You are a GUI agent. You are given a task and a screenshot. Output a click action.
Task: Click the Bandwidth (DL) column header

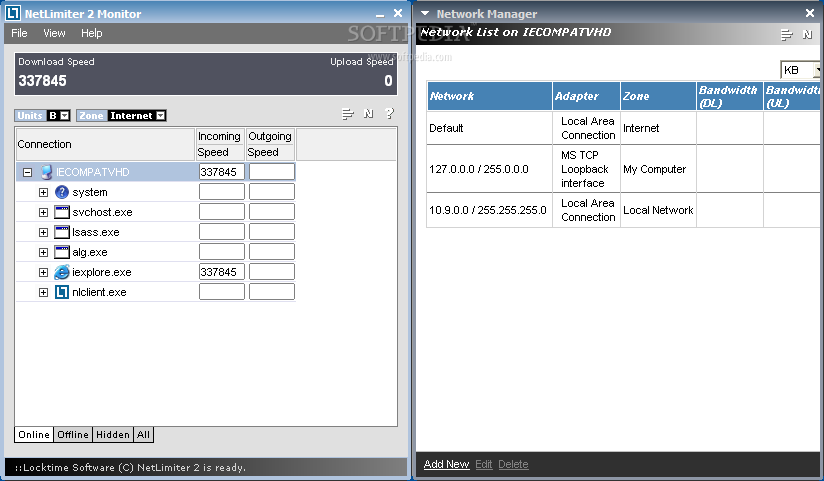[x=730, y=96]
